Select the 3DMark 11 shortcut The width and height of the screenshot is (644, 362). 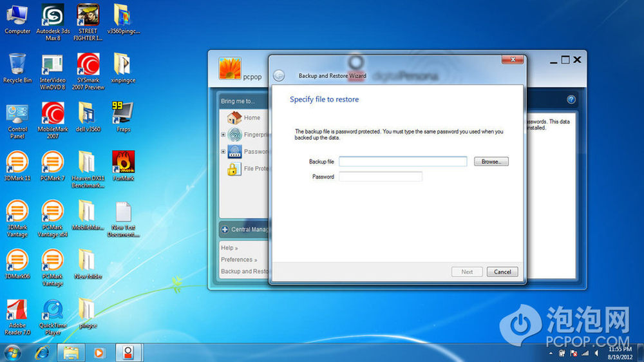(x=17, y=166)
